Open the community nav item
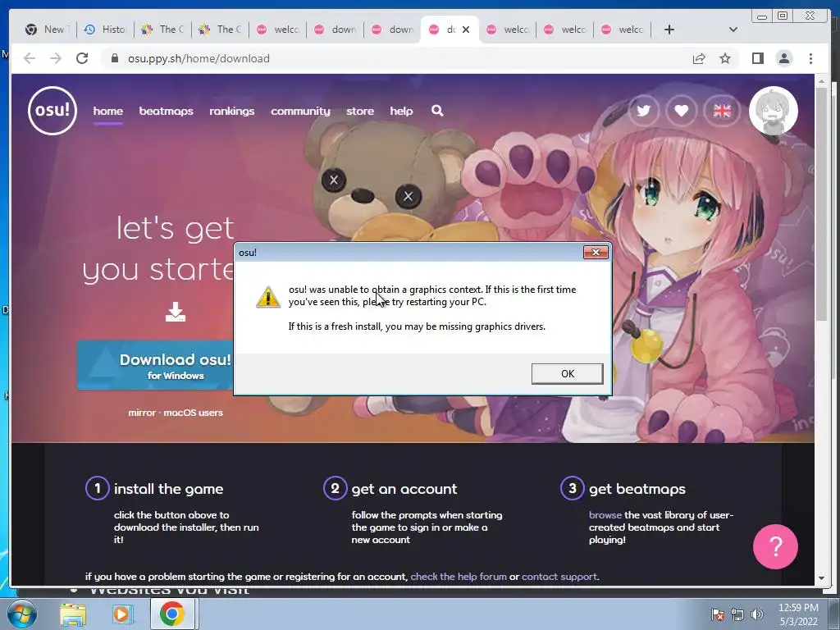The height and width of the screenshot is (630, 840). point(300,111)
